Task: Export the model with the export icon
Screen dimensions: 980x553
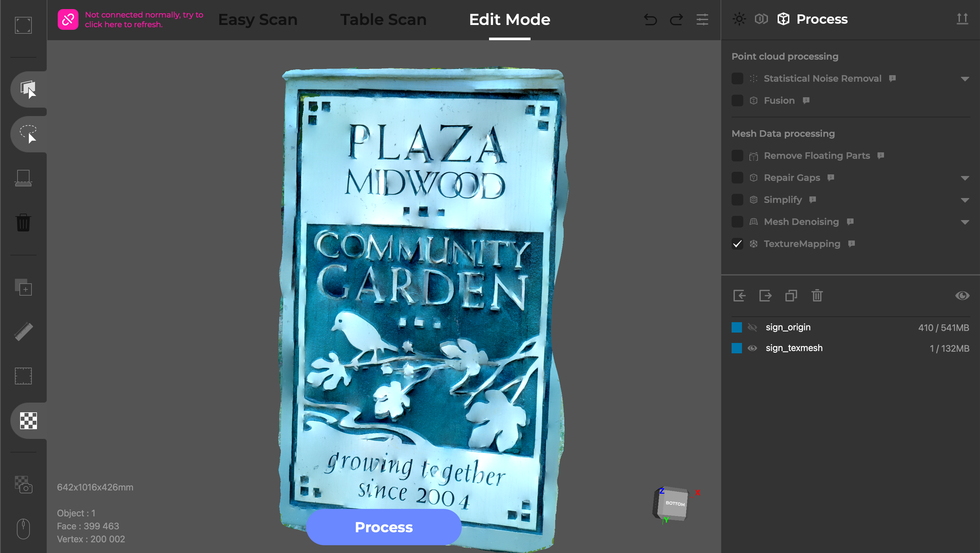Action: (765, 296)
